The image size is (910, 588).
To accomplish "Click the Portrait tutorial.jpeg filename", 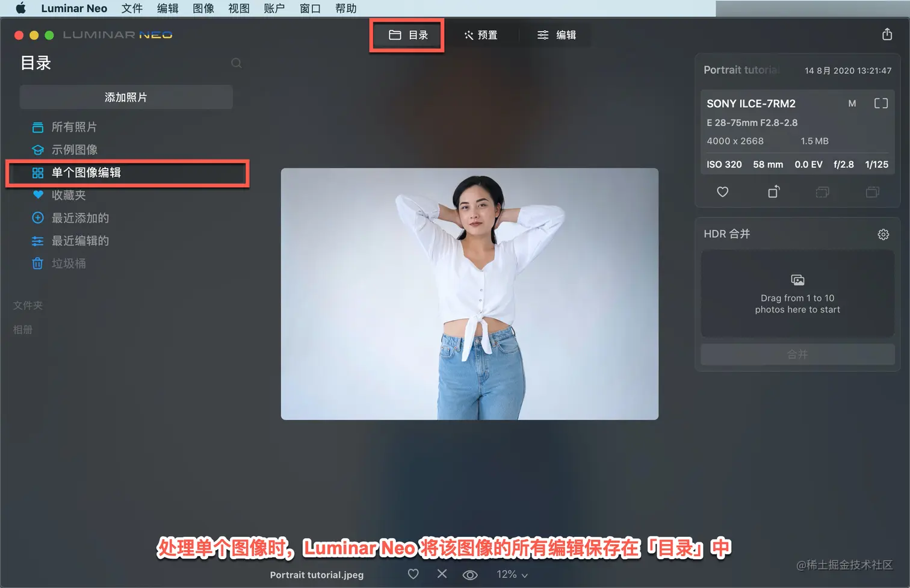I will [317, 575].
